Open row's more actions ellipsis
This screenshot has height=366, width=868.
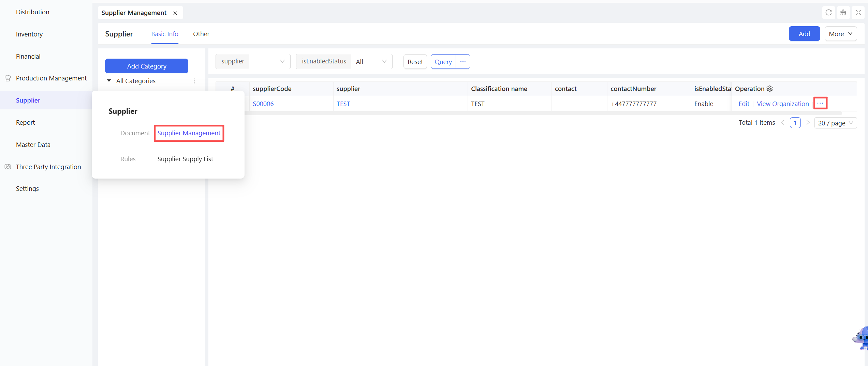pos(820,103)
